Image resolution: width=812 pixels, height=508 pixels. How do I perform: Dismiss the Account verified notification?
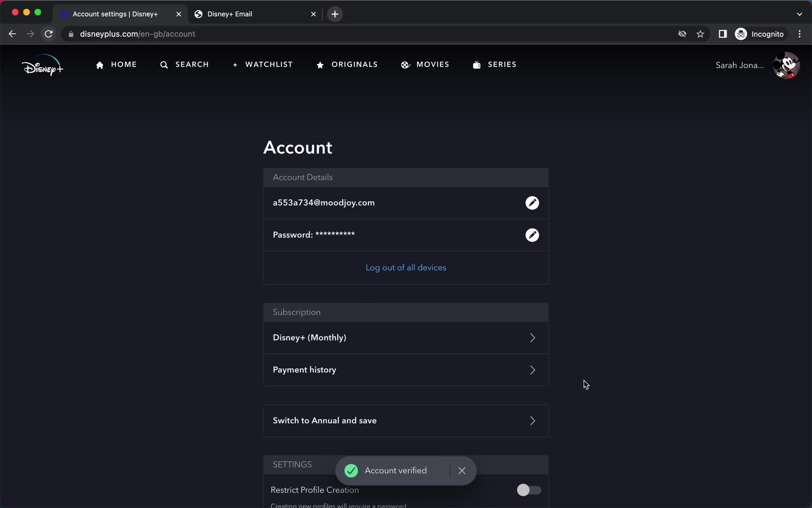pos(462,471)
